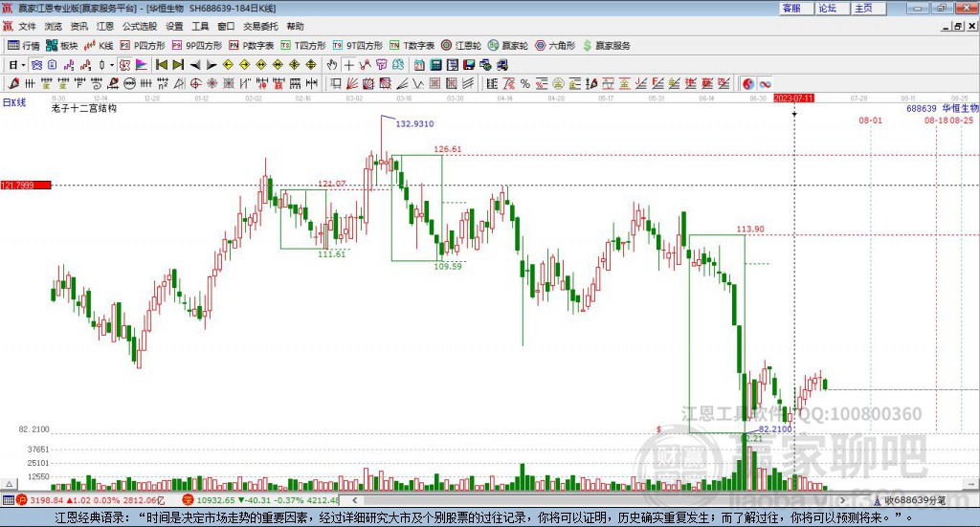
Task: Open the 9T四方形 tool
Action: point(358,46)
